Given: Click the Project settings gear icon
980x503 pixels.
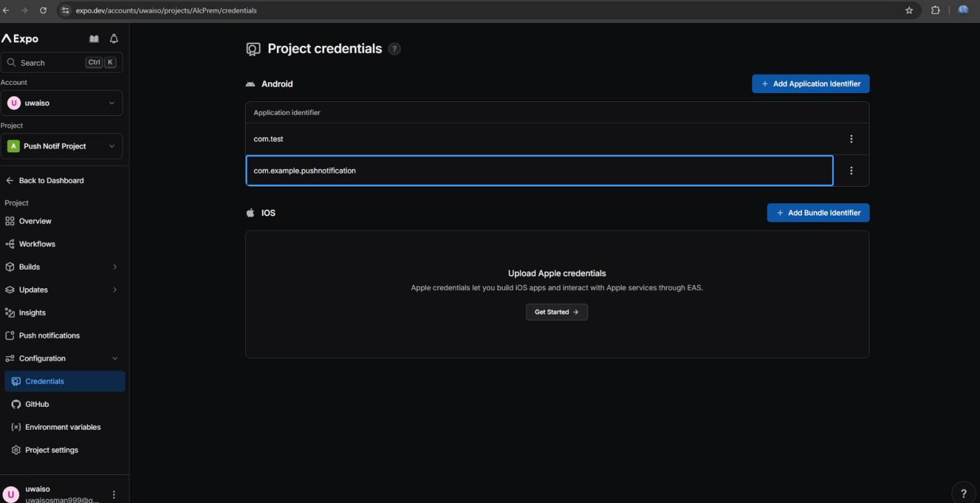Looking at the screenshot, I should [x=15, y=449].
